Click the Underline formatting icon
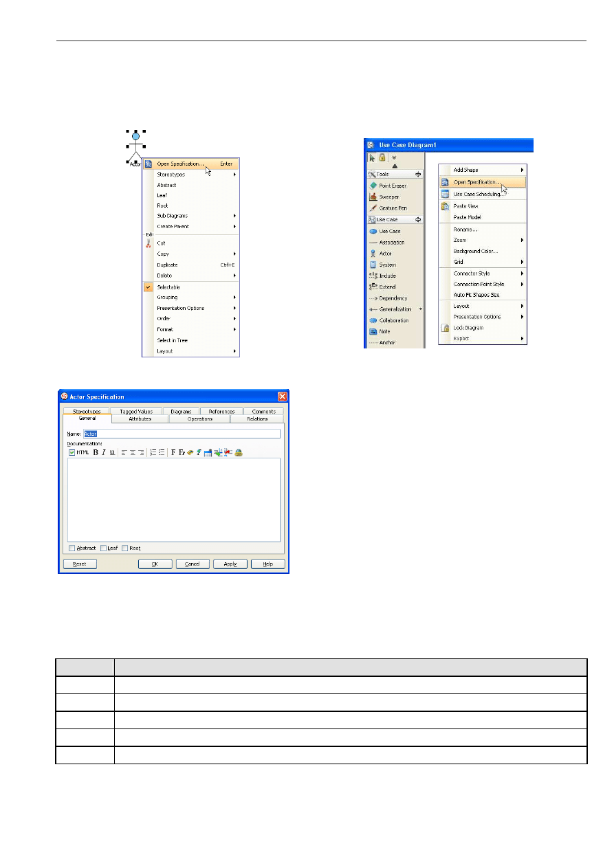The height and width of the screenshot is (868, 614). click(112, 452)
